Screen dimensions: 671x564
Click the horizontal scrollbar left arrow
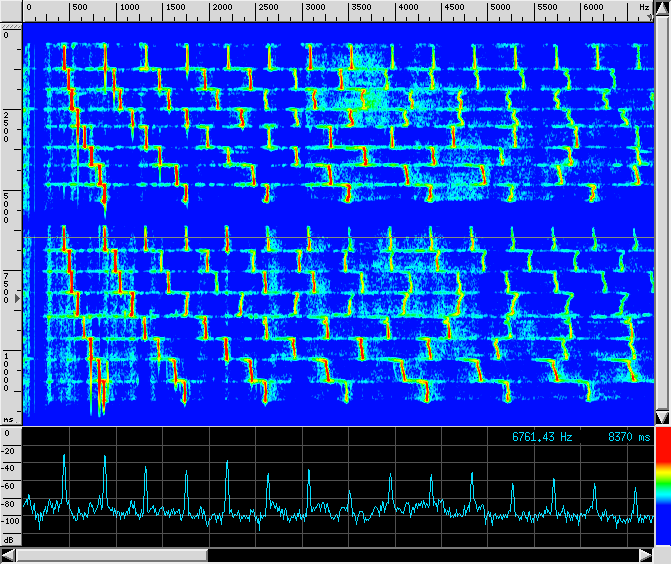coord(8,555)
